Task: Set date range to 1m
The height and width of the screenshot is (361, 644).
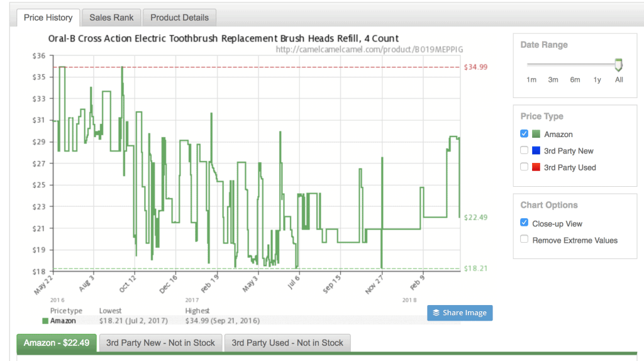Action: tap(531, 80)
